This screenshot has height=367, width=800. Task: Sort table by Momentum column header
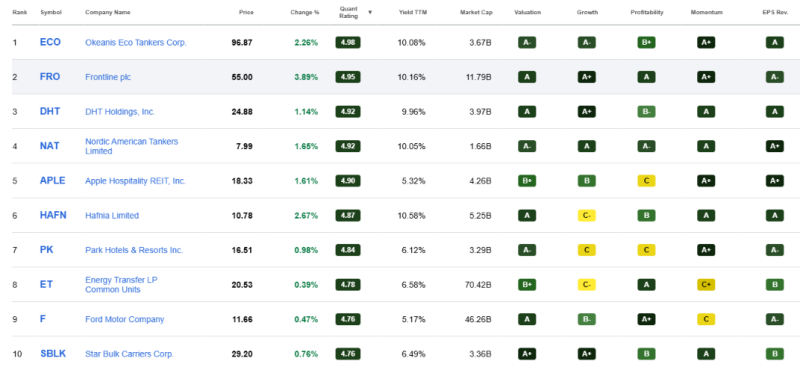707,12
